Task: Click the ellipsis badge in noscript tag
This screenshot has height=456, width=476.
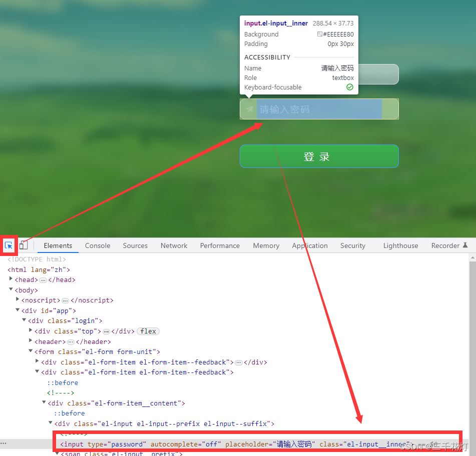Action: click(x=65, y=300)
